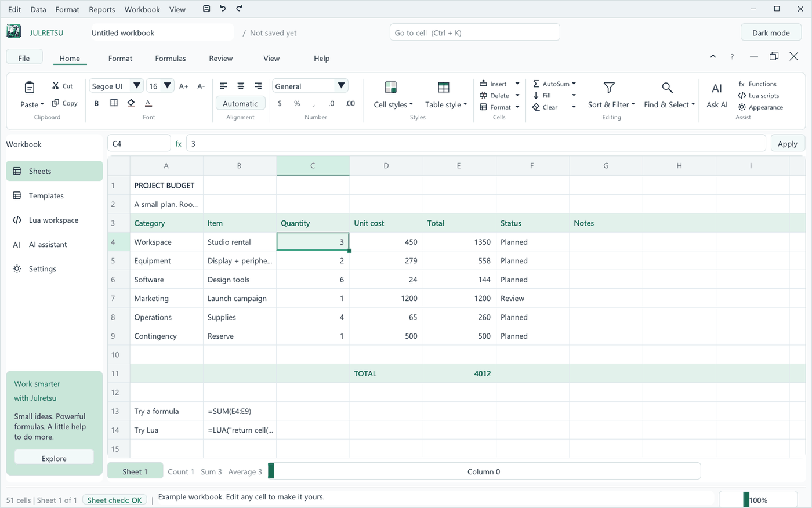This screenshot has height=508, width=812.
Task: Collapse the ribbon with the chevron
Action: point(713,56)
